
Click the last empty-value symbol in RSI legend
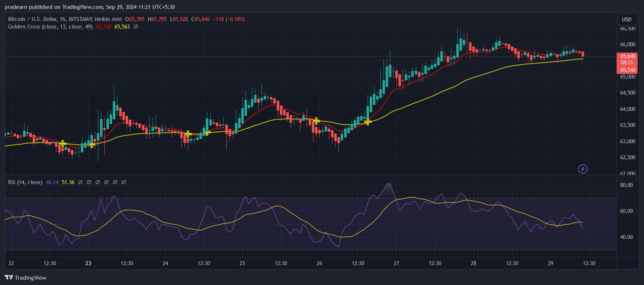coord(124,182)
